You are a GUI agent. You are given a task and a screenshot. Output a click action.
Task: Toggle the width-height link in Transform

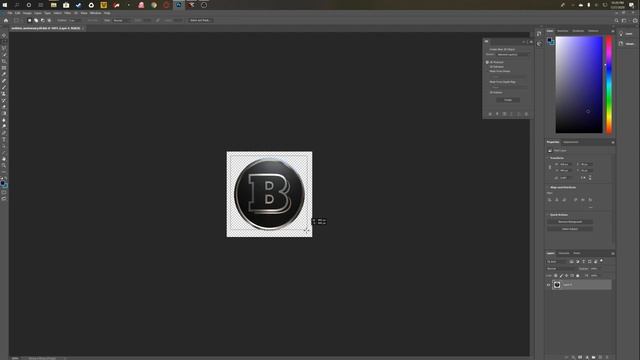coord(550,167)
